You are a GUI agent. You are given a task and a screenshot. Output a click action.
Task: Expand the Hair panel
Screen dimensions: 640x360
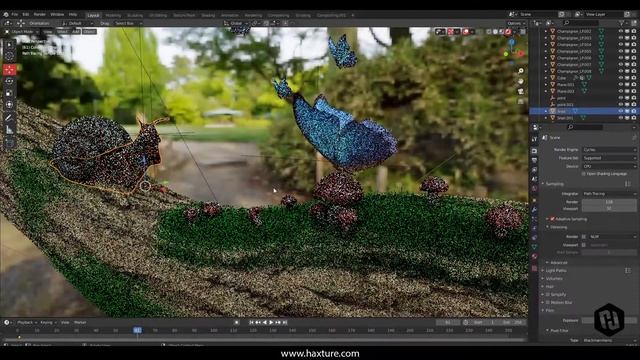click(x=549, y=287)
